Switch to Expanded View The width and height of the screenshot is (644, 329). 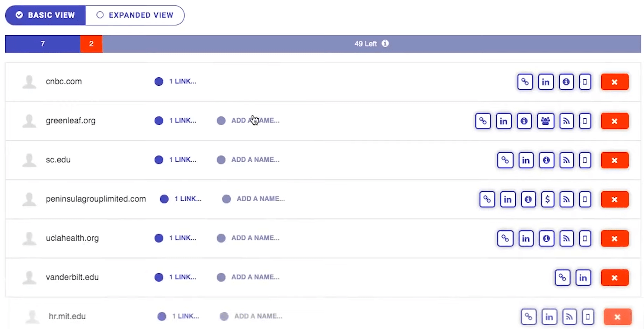tap(135, 15)
